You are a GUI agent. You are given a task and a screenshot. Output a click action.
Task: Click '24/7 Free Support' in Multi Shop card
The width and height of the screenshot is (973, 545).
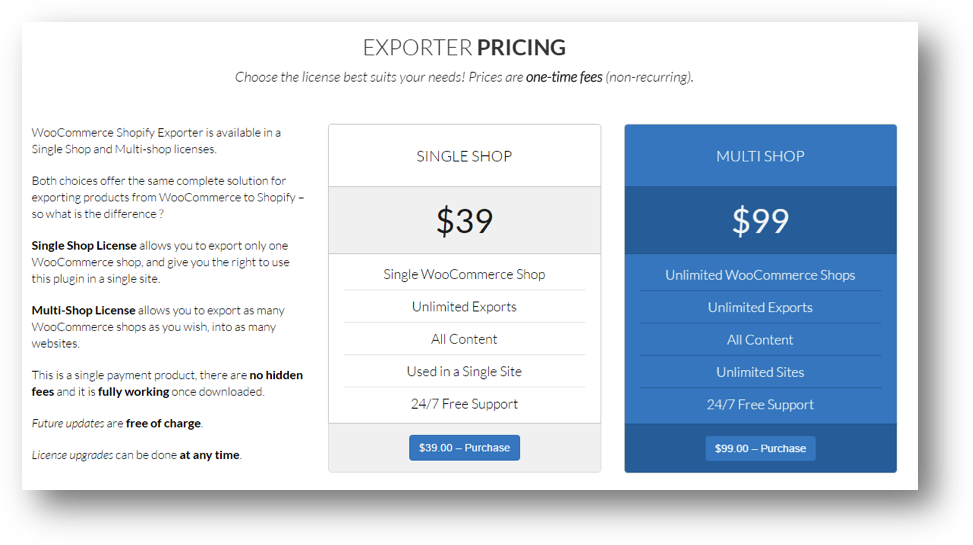[760, 405]
